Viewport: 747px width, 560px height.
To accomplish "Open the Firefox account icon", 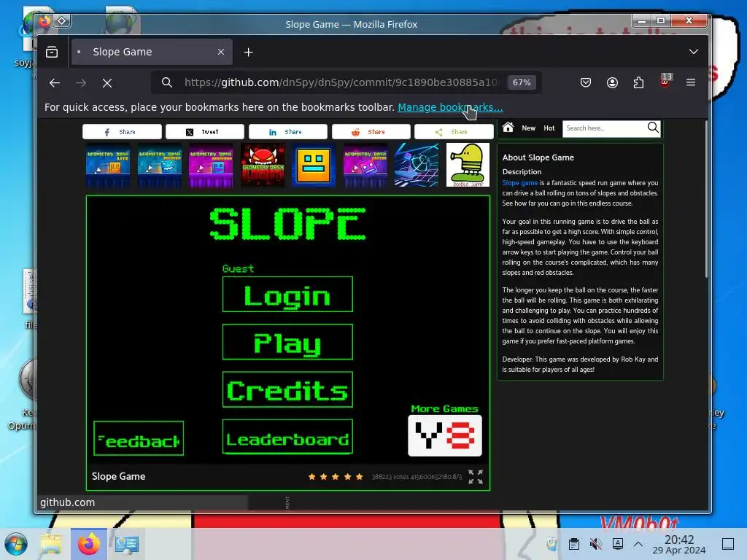I will coord(612,82).
